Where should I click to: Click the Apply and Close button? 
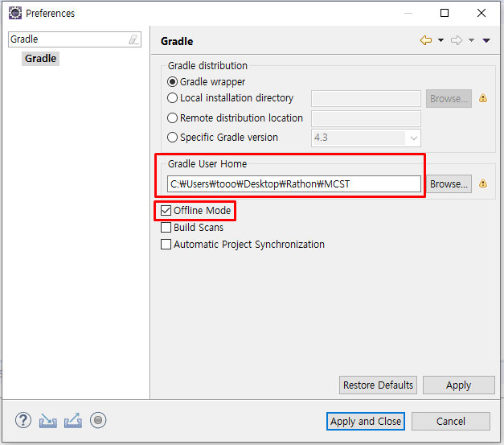[x=366, y=421]
